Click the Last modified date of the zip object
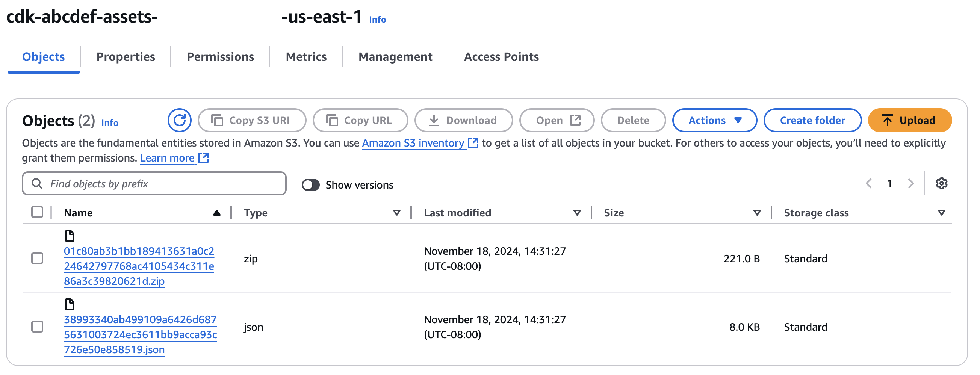 click(495, 259)
